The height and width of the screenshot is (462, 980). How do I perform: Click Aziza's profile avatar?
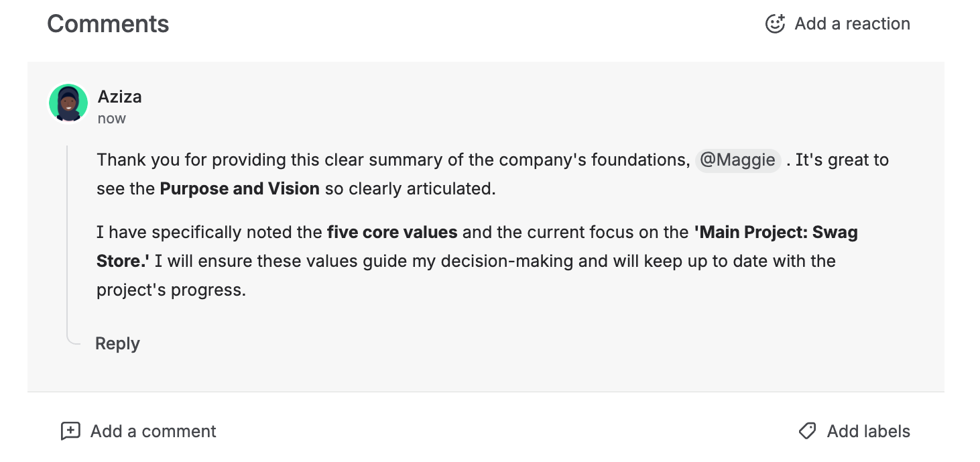68,104
